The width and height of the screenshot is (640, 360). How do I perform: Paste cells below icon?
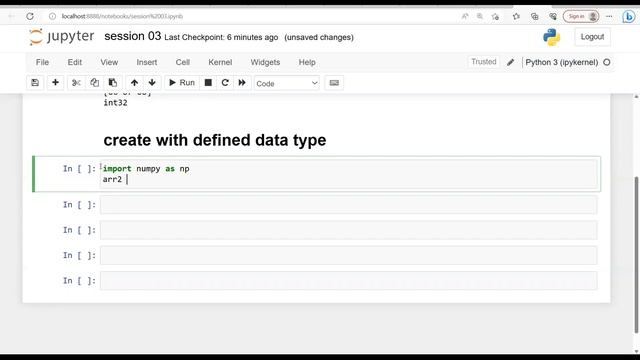(x=113, y=83)
